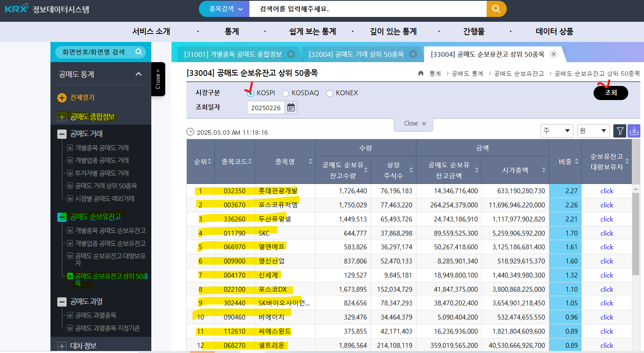The image size is (644, 353).
Task: Open 공매도 순보유잔고 대량보유자 in sidebar
Action: coord(110,259)
